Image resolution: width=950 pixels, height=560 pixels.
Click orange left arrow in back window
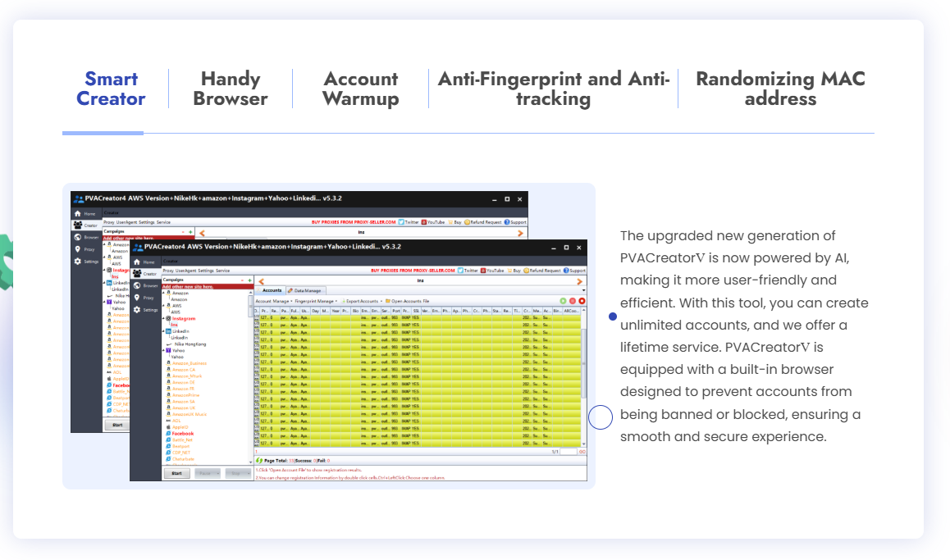[202, 233]
